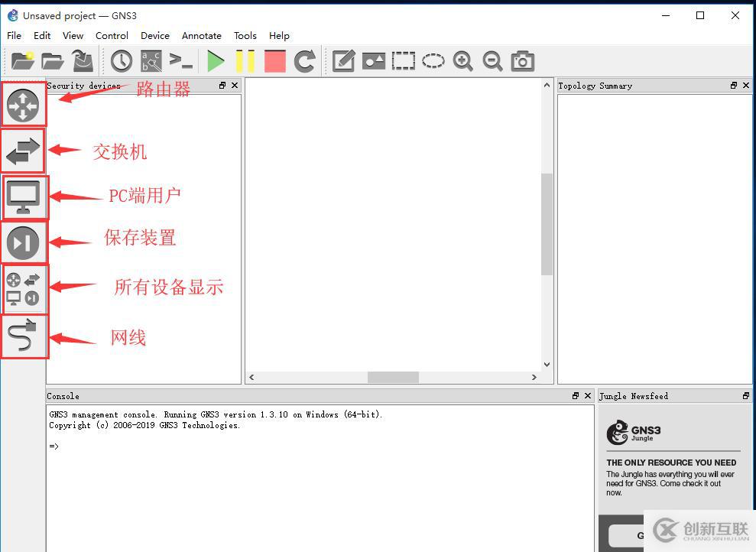Click the Zoom out magnifier
756x552 pixels.
tap(493, 61)
